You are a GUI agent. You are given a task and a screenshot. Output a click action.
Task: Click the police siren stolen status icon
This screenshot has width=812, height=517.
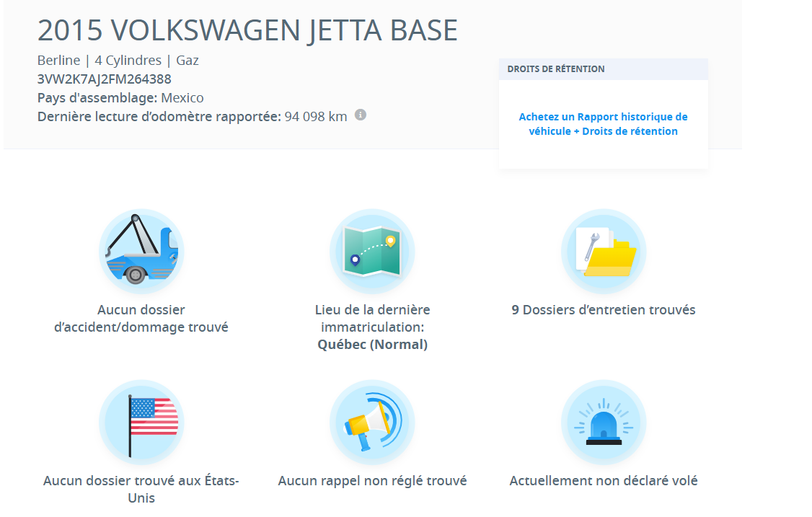[604, 423]
